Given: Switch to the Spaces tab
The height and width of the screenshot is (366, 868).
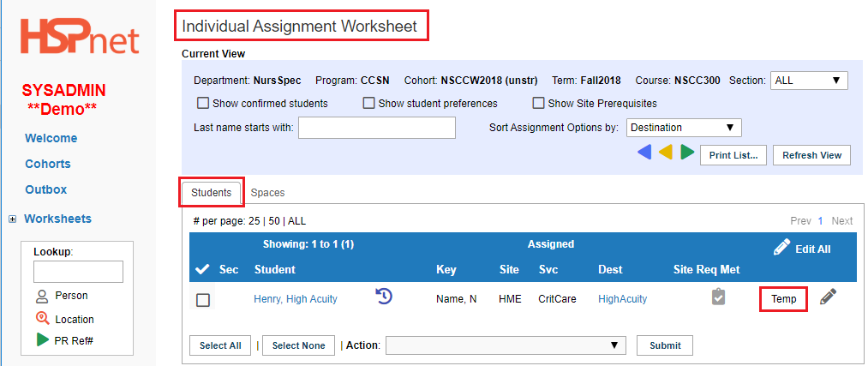Looking at the screenshot, I should (x=268, y=193).
